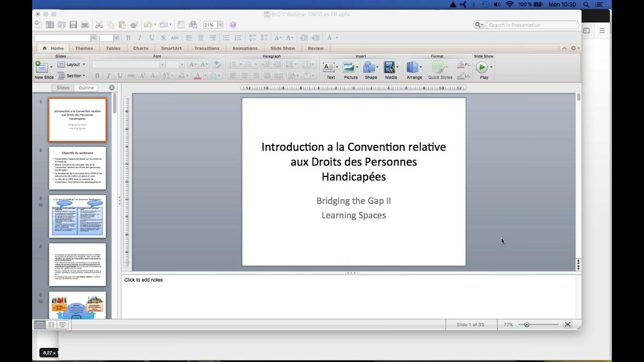This screenshot has height=362, width=644.
Task: Click the volume icon in menu bar
Action: [x=497, y=5]
